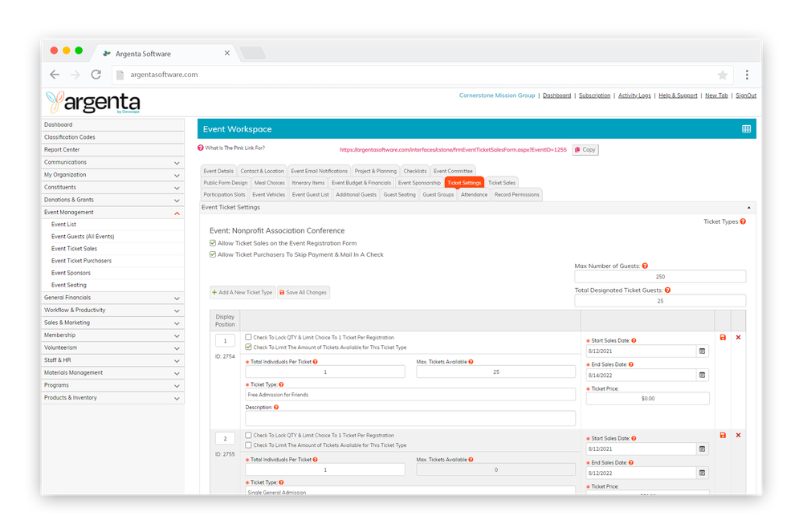The image size is (803, 532).
Task: Bookmark the page with the star icon
Action: pyautogui.click(x=723, y=75)
